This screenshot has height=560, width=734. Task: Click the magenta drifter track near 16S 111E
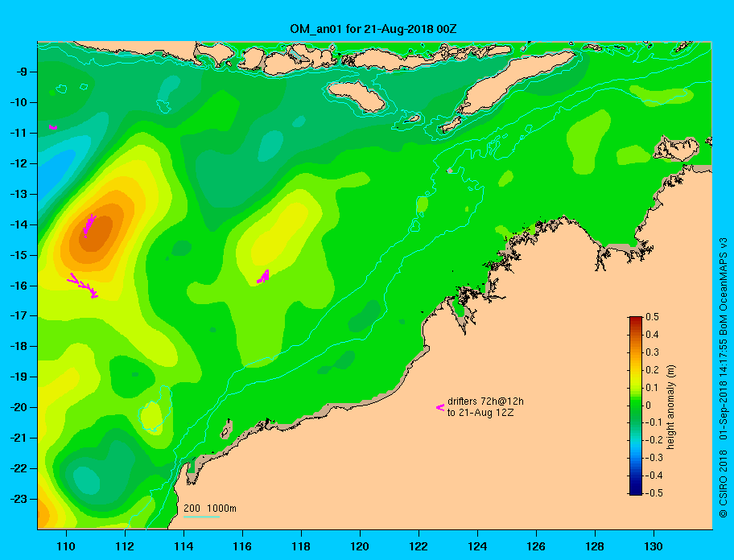pos(83,285)
